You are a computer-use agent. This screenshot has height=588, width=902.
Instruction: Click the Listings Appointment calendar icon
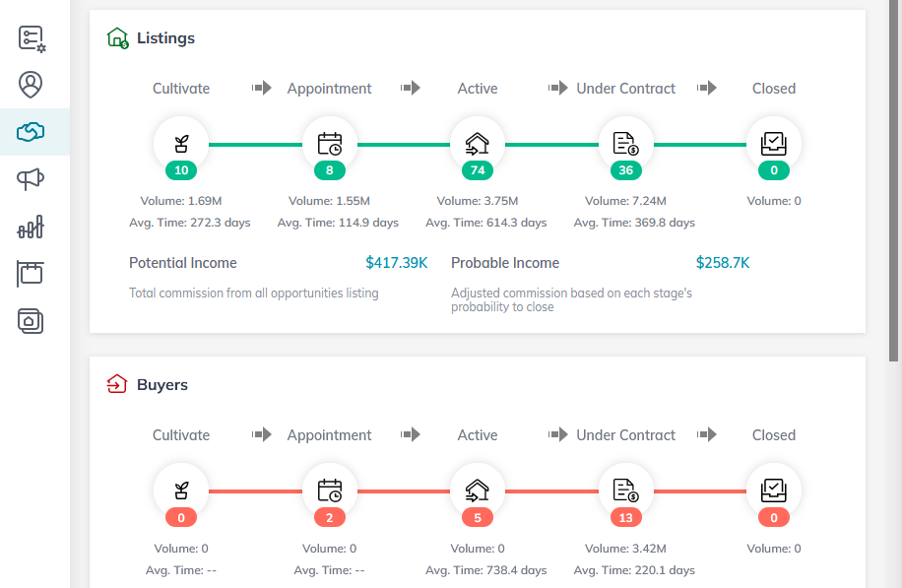click(x=330, y=144)
